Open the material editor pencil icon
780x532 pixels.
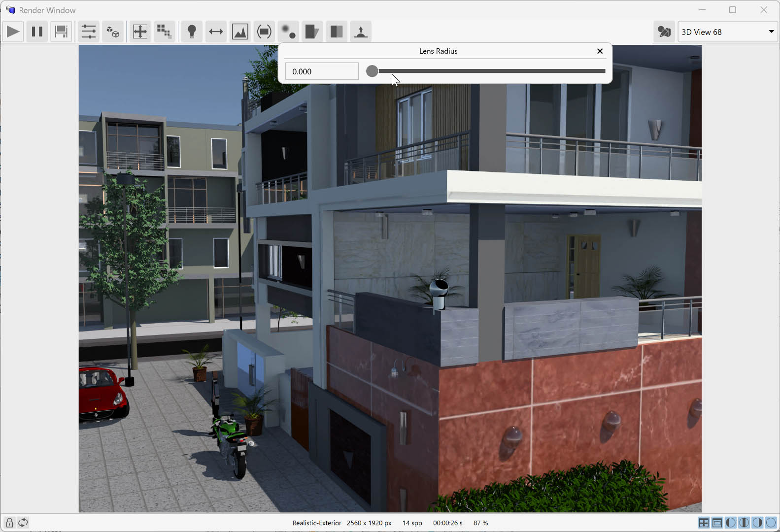pos(664,32)
